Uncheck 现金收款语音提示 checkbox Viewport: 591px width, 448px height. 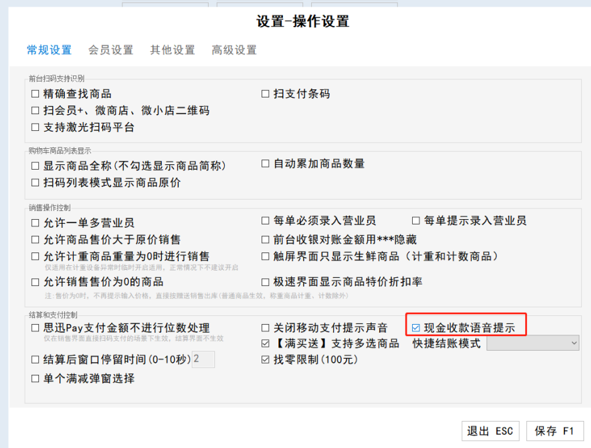coord(416,328)
